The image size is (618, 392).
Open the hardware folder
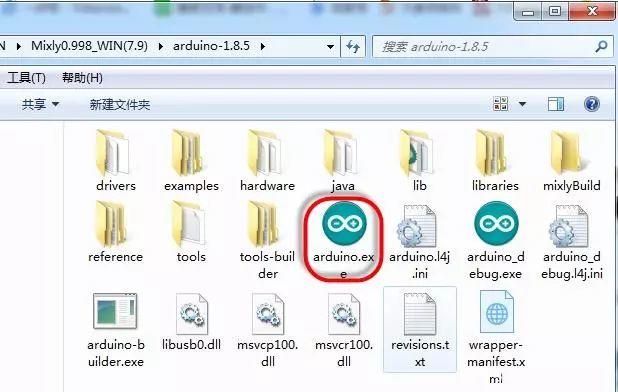(267, 161)
